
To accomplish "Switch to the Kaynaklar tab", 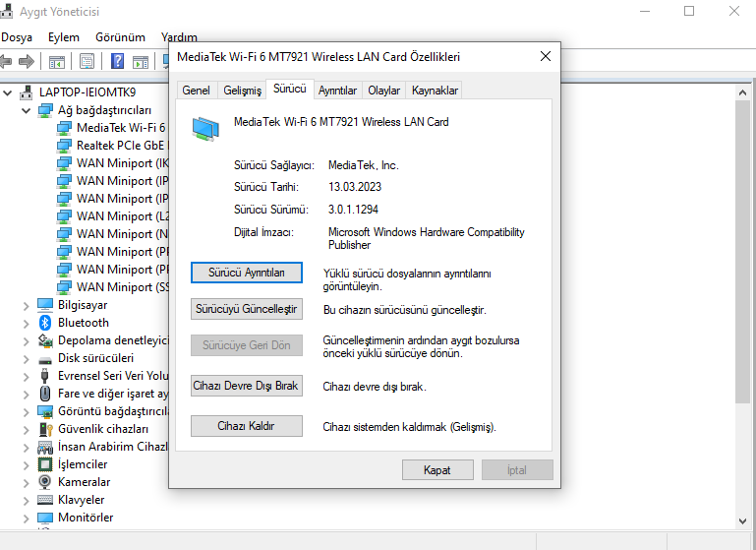I will pos(435,91).
